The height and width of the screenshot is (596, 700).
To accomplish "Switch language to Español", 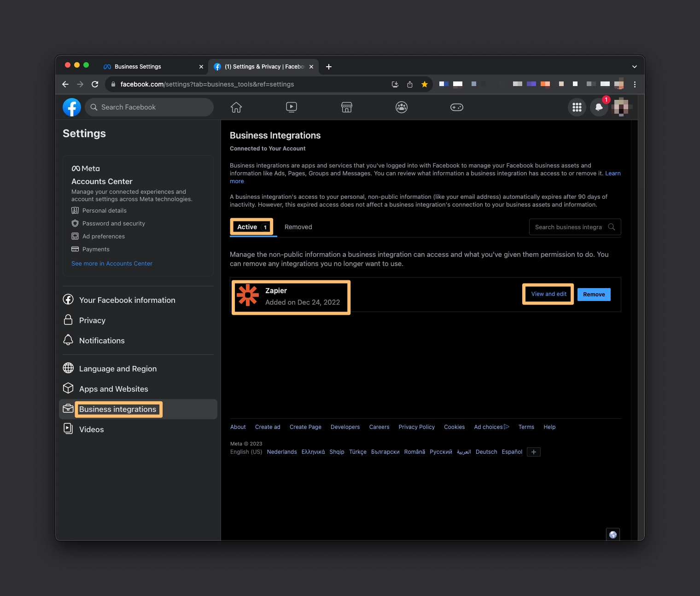I will [512, 452].
